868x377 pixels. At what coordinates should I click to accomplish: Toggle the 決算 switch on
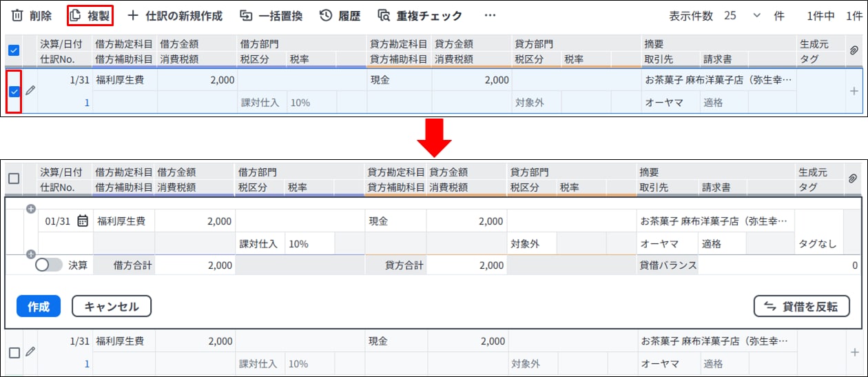click(48, 265)
